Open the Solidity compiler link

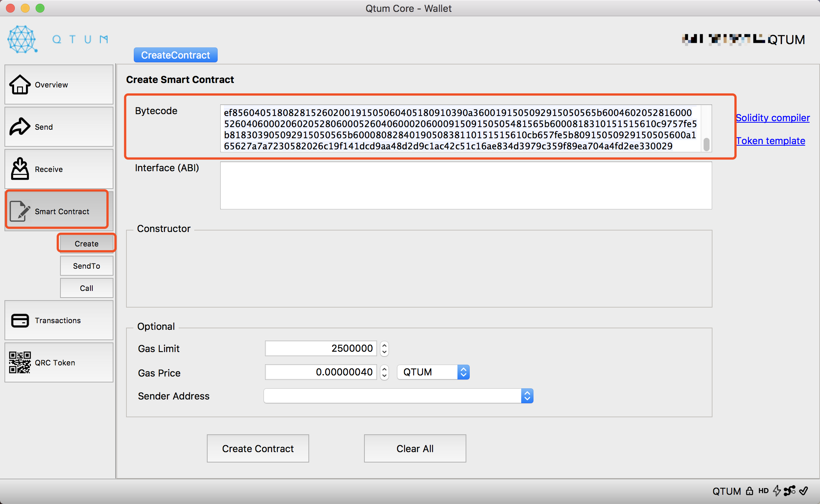[773, 118]
